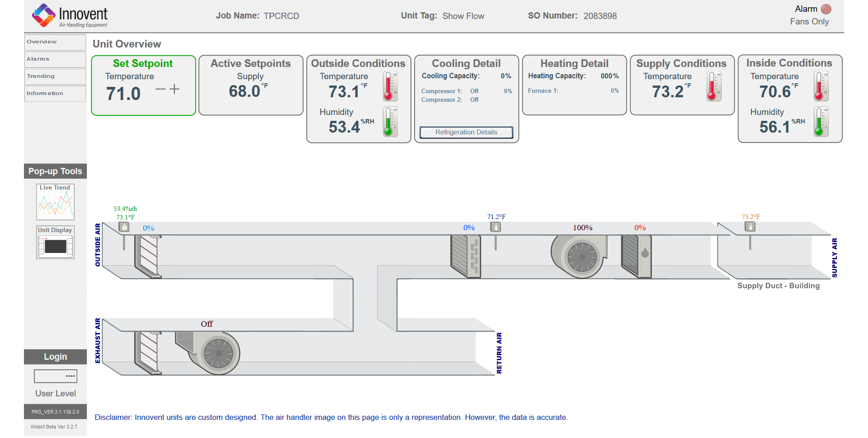Click the Outside Conditions temperature thermometer icon
This screenshot has width=868, height=438.
click(x=390, y=86)
